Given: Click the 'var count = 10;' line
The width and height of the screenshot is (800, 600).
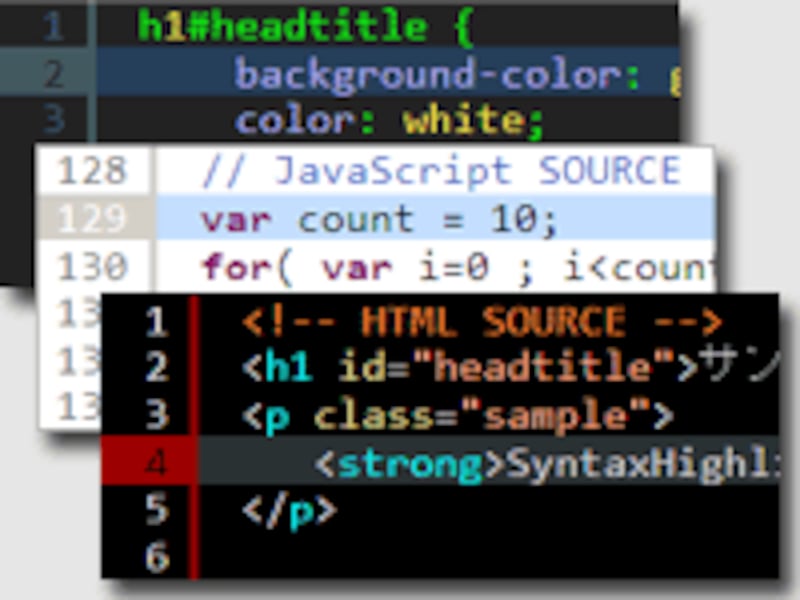Looking at the screenshot, I should pyautogui.click(x=379, y=219).
